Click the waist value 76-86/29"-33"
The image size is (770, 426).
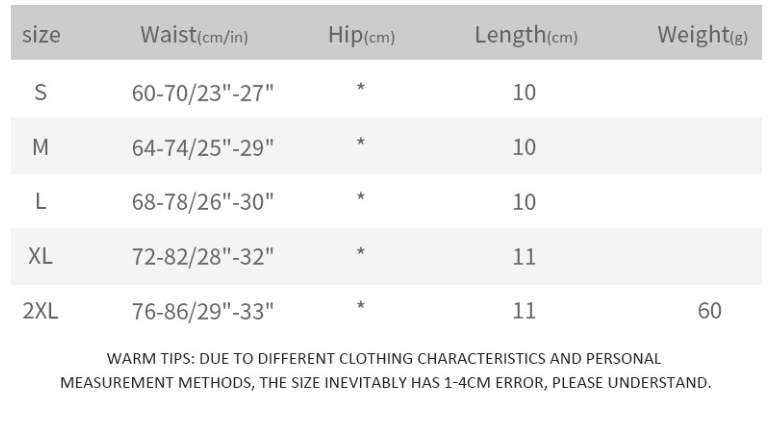tap(203, 311)
